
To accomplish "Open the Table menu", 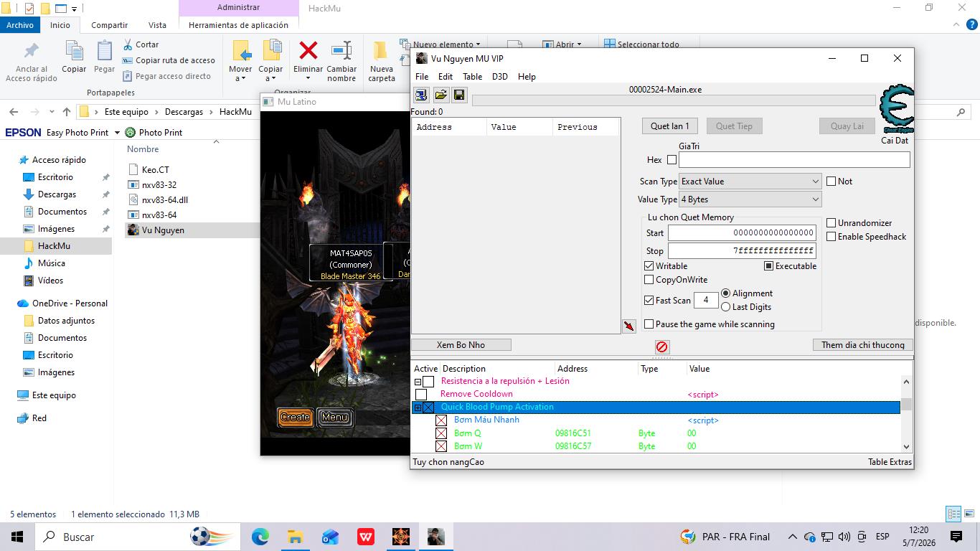I will (x=472, y=77).
